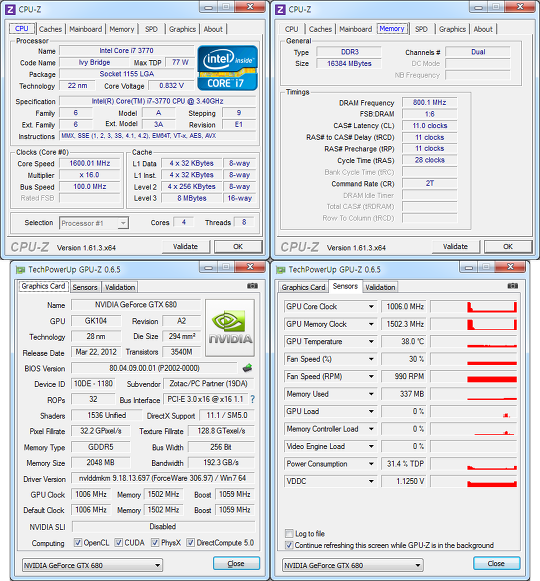Click the CPU-Z title bar icon in the Memory tab window
Image resolution: width=540 pixels, height=581 pixels.
[281, 9]
